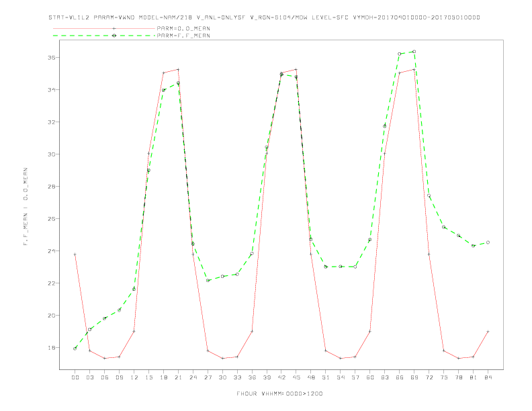
Task: Pick the red O_MEAN marker at hour 30
Action: pos(222,359)
